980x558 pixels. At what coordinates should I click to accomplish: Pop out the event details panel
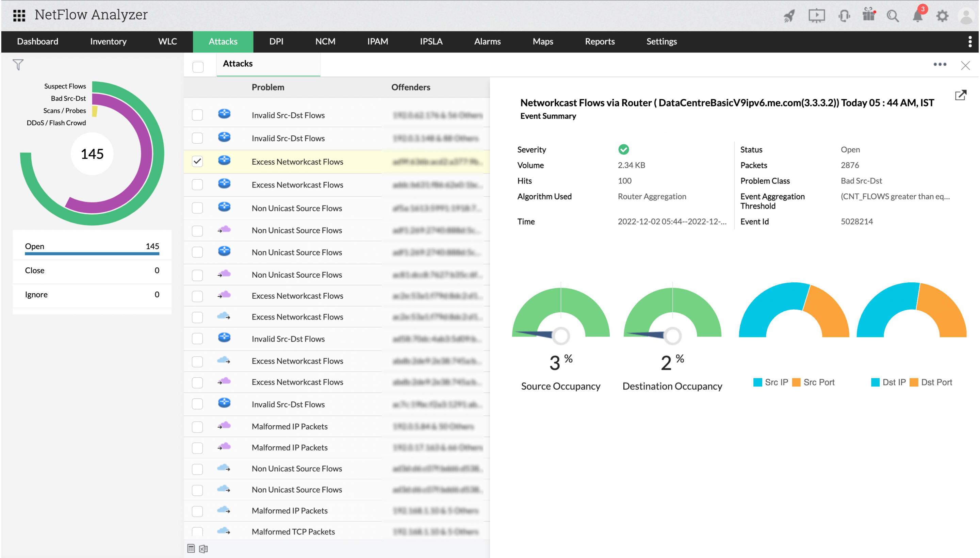[961, 95]
